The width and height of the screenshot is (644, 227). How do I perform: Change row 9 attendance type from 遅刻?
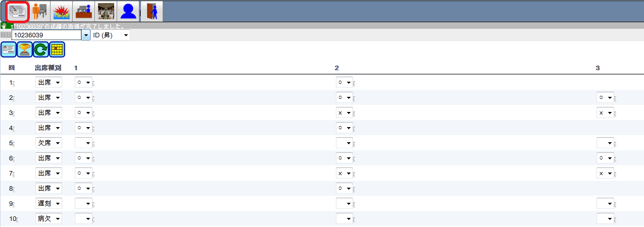pyautogui.click(x=48, y=203)
